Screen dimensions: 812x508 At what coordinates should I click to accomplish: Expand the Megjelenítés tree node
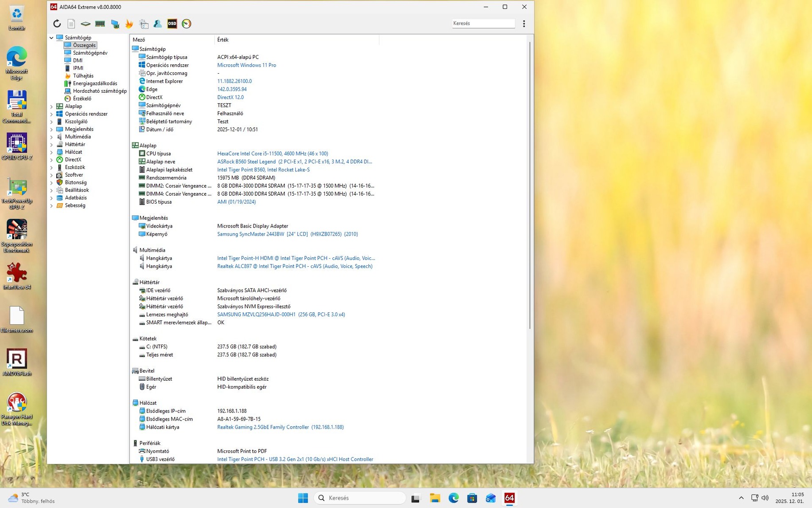(51, 129)
